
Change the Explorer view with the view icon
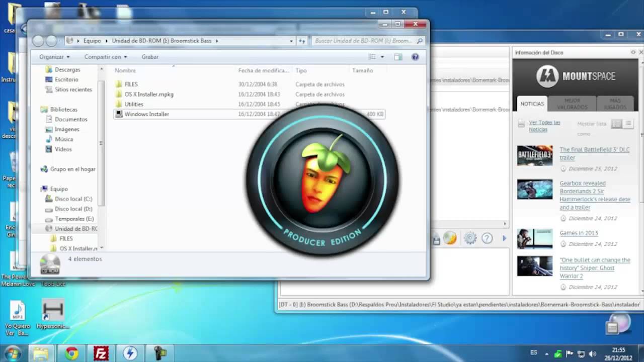point(372,57)
